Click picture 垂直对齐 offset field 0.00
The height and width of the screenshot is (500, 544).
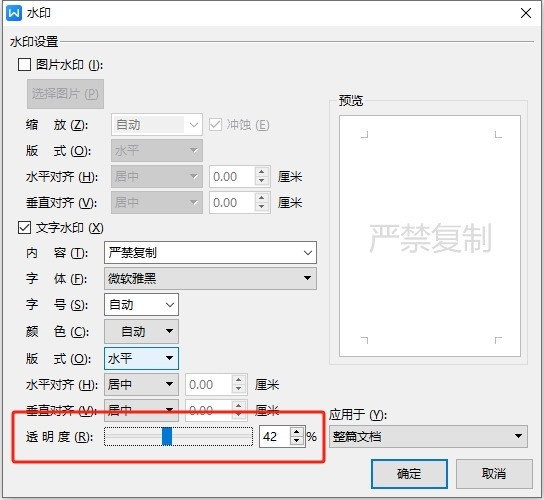click(232, 203)
